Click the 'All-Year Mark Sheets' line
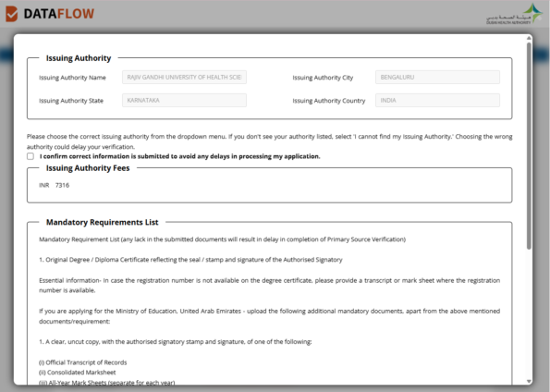Image resolution: width=550 pixels, height=392 pixels. tap(107, 382)
